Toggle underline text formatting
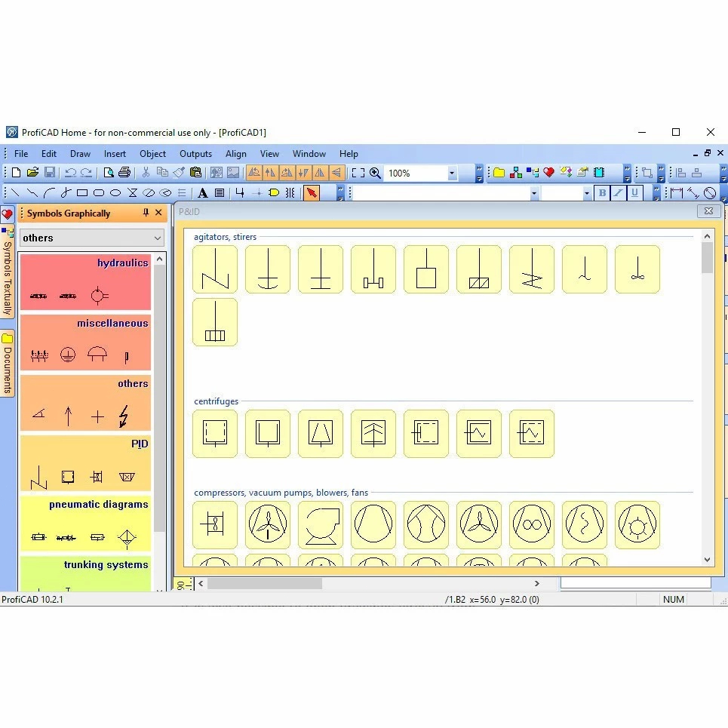Screen dimensions: 728x728 (x=634, y=192)
